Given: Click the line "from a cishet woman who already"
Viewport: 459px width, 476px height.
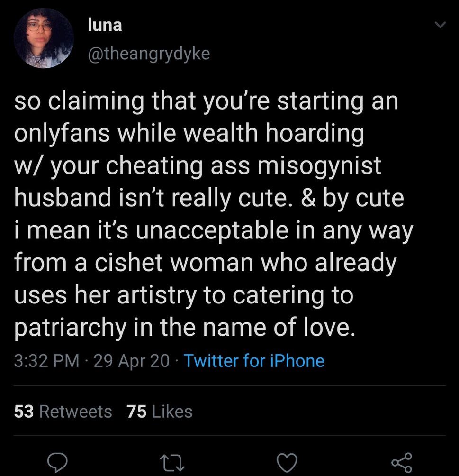Looking at the screenshot, I should (x=205, y=263).
